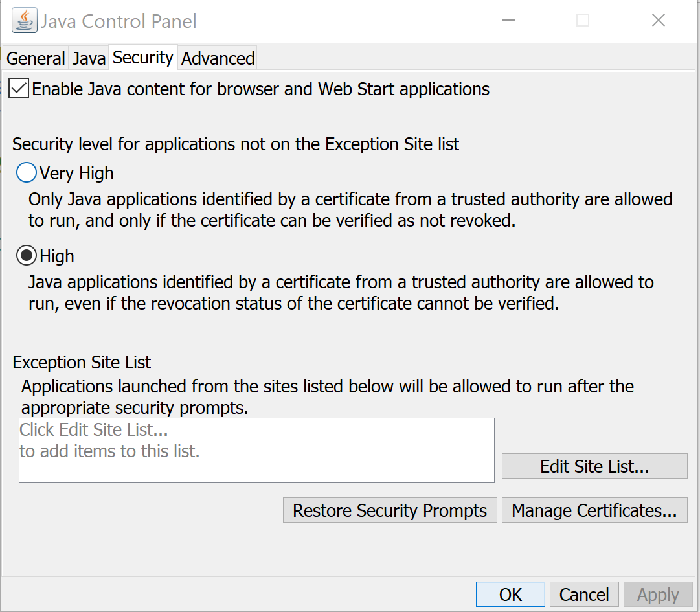Switch to the General tab
Screen dimensions: 700x612
point(36,58)
